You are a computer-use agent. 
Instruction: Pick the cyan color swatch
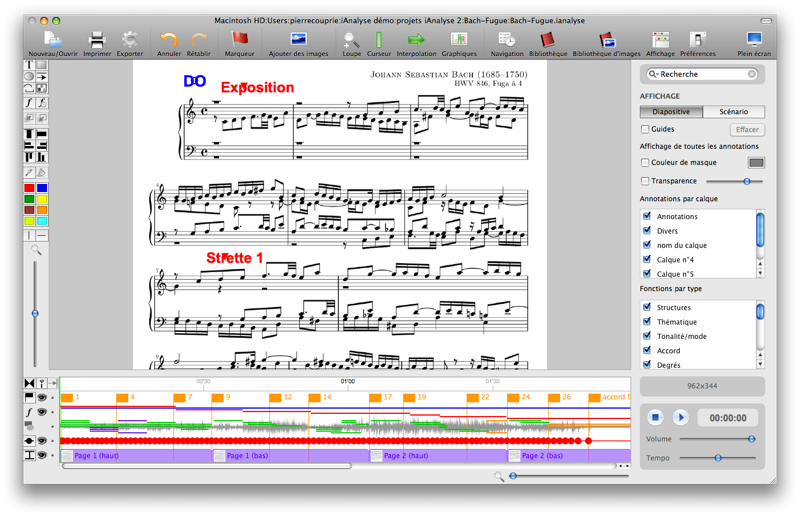(x=42, y=221)
